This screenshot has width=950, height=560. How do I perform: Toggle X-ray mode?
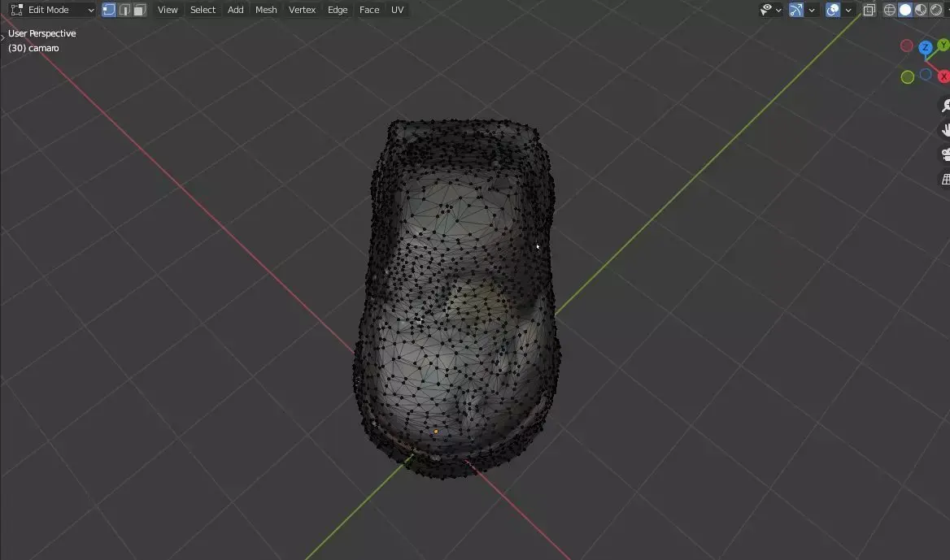tap(869, 10)
